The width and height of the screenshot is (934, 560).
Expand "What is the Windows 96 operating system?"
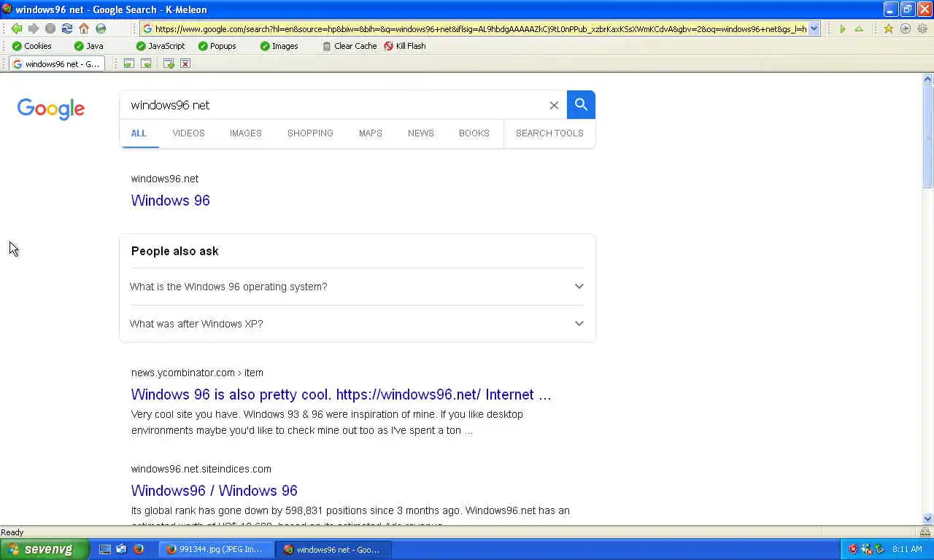(358, 287)
